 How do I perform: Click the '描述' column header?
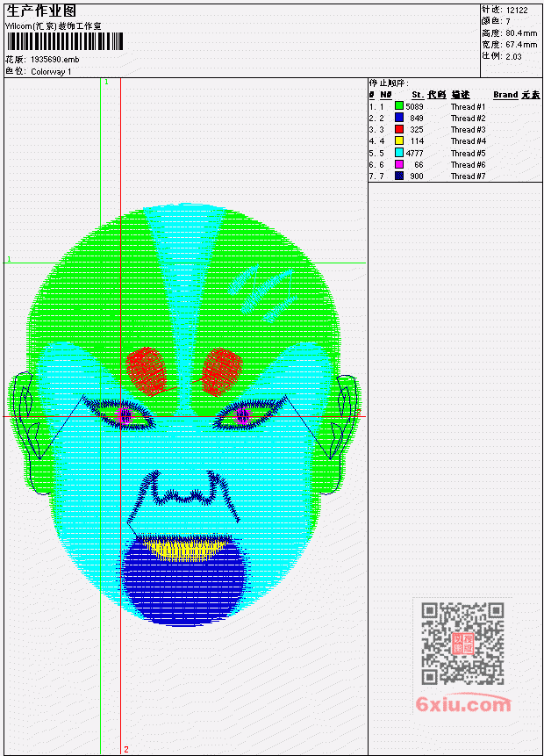pyautogui.click(x=460, y=95)
